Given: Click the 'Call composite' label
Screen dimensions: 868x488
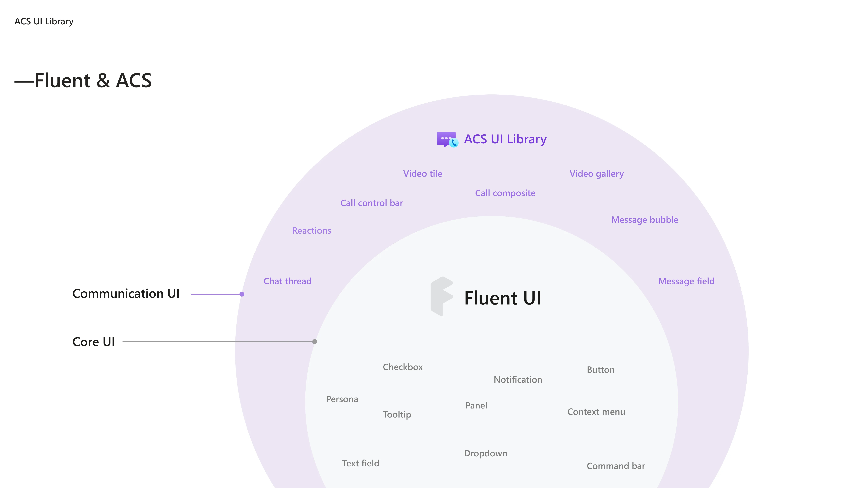Looking at the screenshot, I should pos(505,193).
